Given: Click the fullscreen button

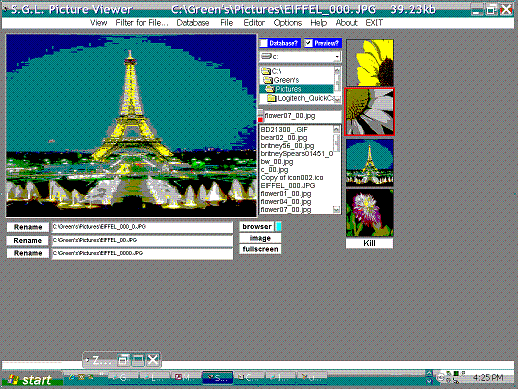Looking at the screenshot, I should coord(260,249).
